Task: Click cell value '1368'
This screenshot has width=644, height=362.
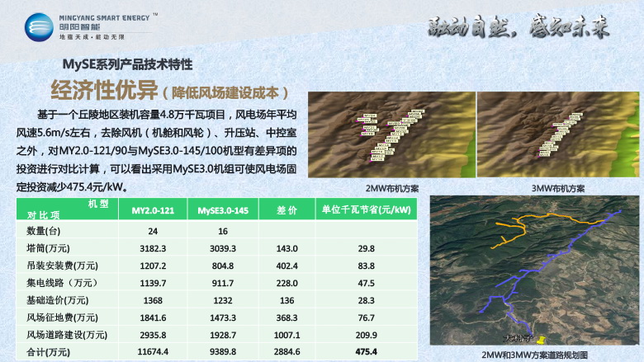Action: (x=153, y=300)
